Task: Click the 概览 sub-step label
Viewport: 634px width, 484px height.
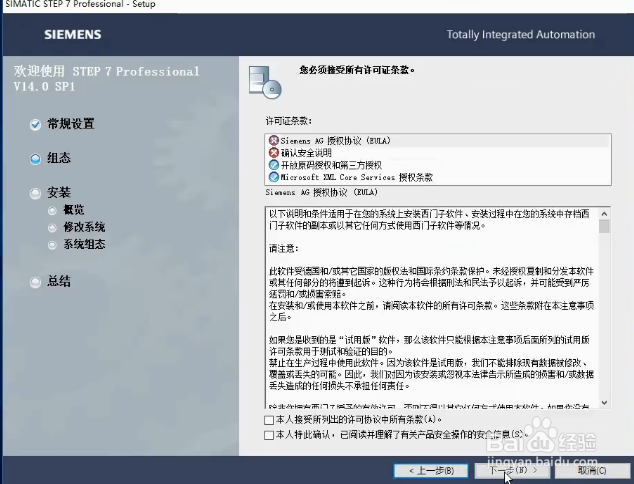Action: click(x=74, y=210)
